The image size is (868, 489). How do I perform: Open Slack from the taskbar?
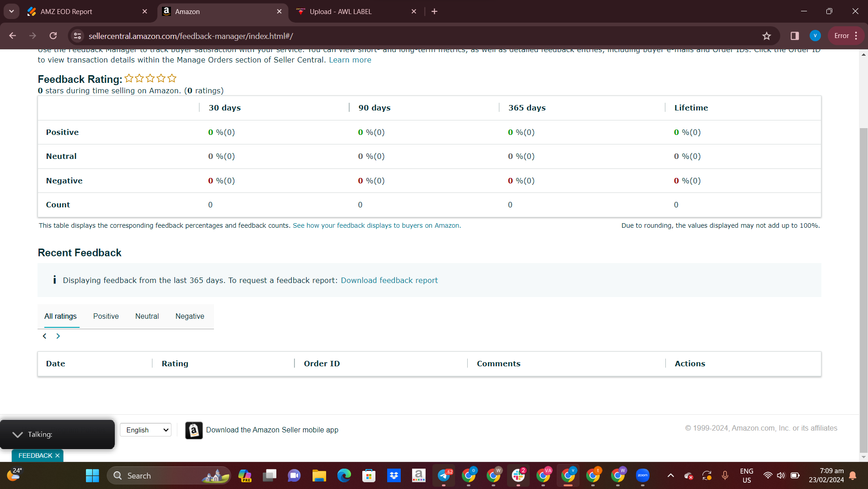pyautogui.click(x=518, y=475)
